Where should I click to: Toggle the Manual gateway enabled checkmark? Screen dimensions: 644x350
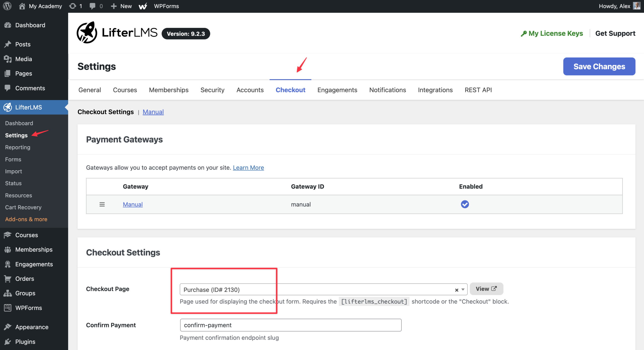click(465, 204)
